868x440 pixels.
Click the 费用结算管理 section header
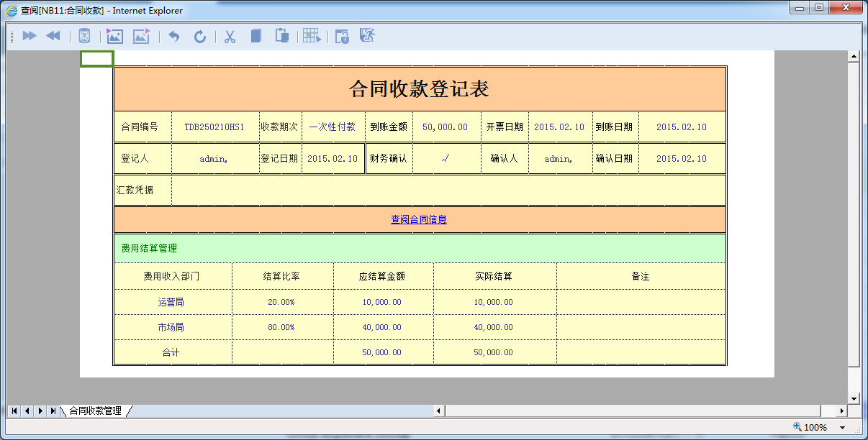[420, 249]
